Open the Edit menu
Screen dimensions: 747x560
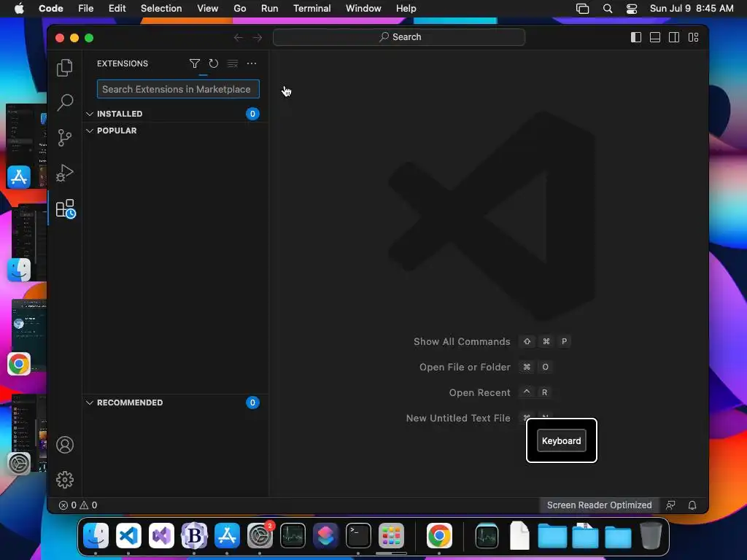coord(117,9)
